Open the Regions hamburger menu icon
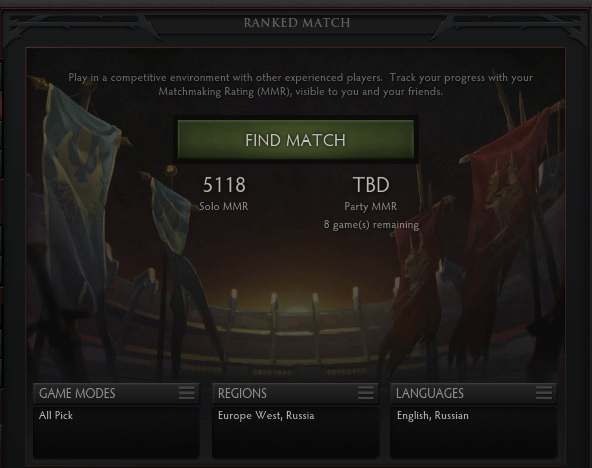Screen dimensions: 592x468 (x=365, y=393)
